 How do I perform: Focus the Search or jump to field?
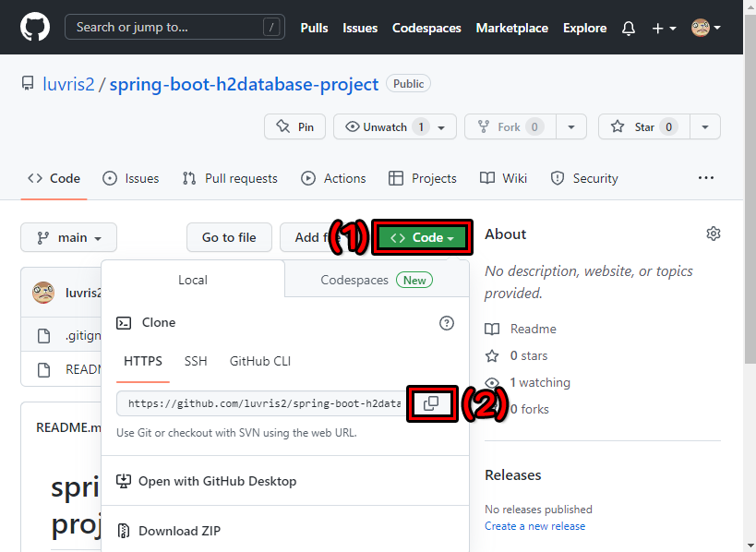tap(174, 27)
